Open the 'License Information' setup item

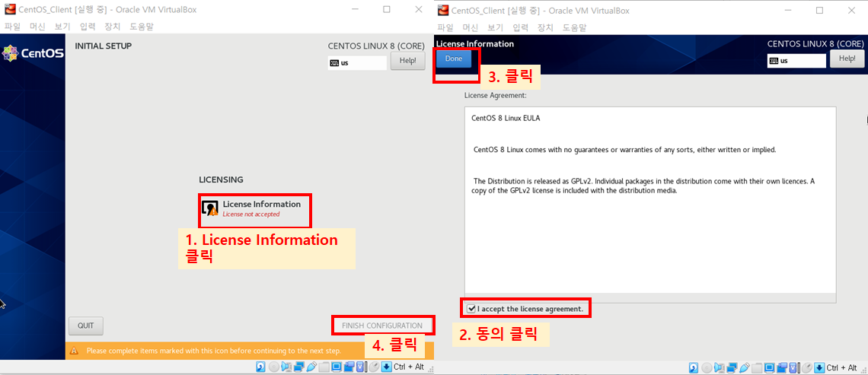coord(255,208)
